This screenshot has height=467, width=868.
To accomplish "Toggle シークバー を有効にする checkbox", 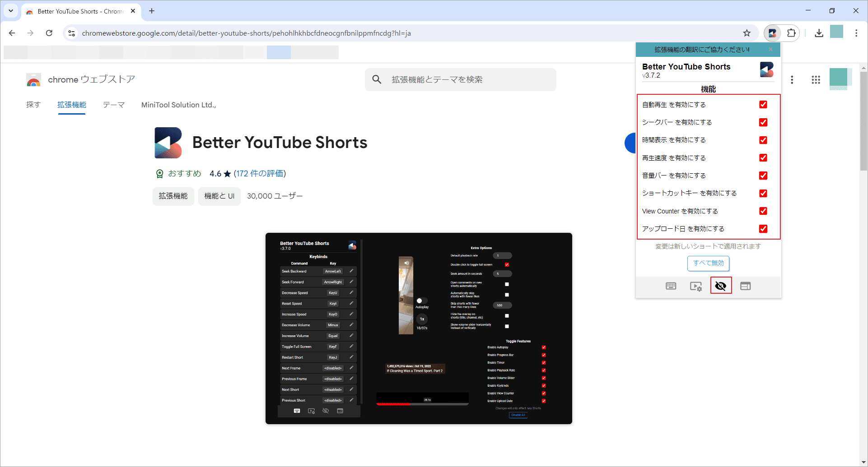I will click(763, 122).
